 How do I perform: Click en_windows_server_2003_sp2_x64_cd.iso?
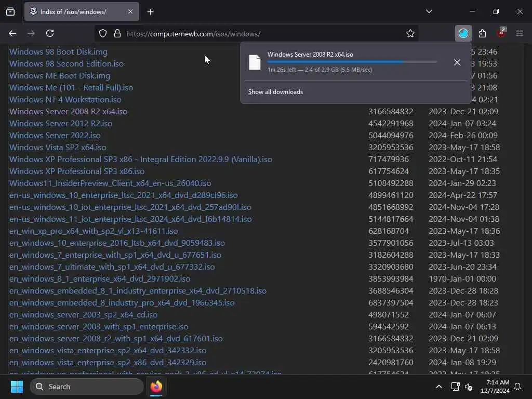(84, 314)
